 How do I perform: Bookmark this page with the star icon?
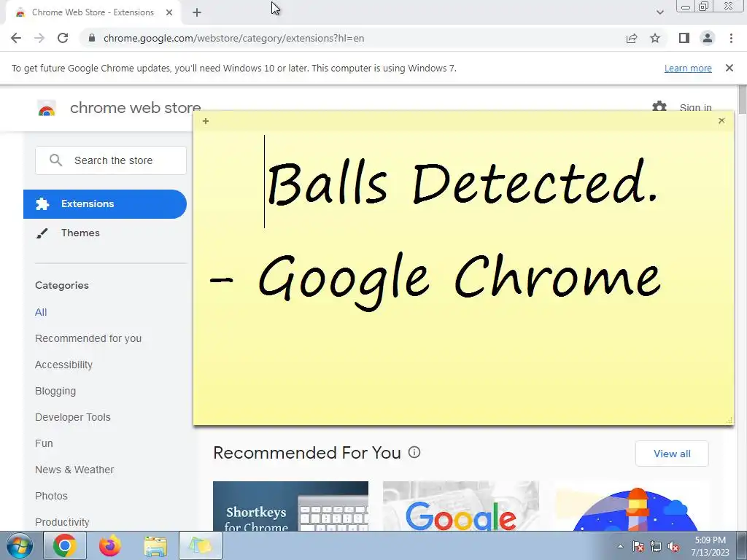coord(655,38)
